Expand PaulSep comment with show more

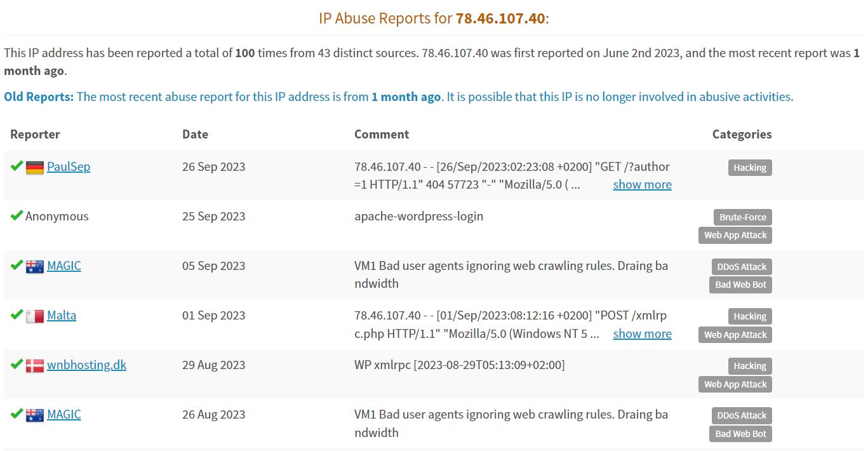[642, 185]
